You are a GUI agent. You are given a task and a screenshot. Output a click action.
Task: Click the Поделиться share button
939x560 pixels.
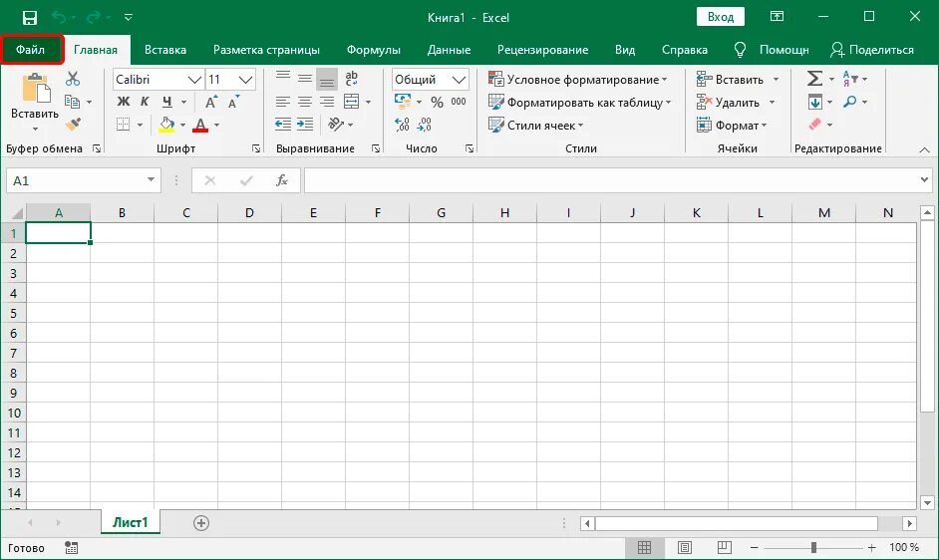(x=872, y=50)
